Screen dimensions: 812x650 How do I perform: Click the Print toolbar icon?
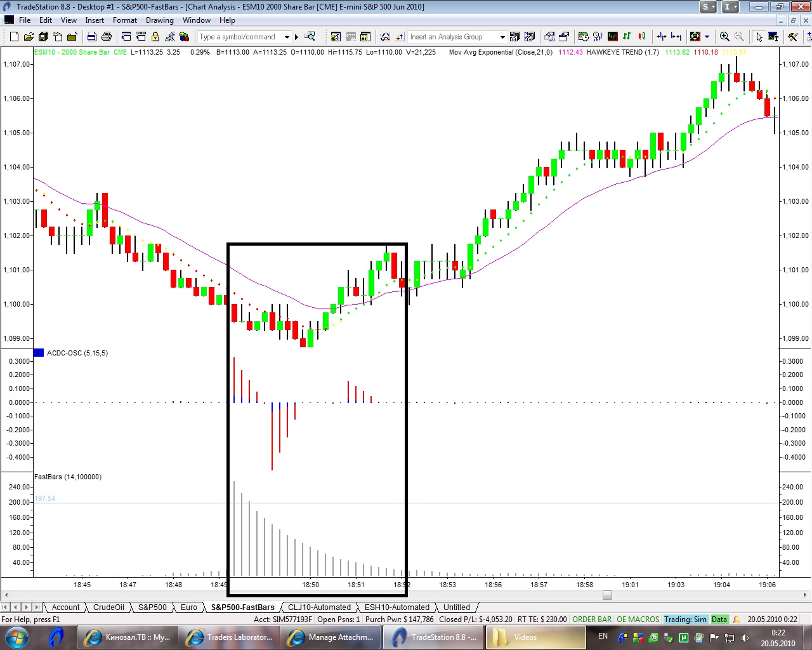107,36
